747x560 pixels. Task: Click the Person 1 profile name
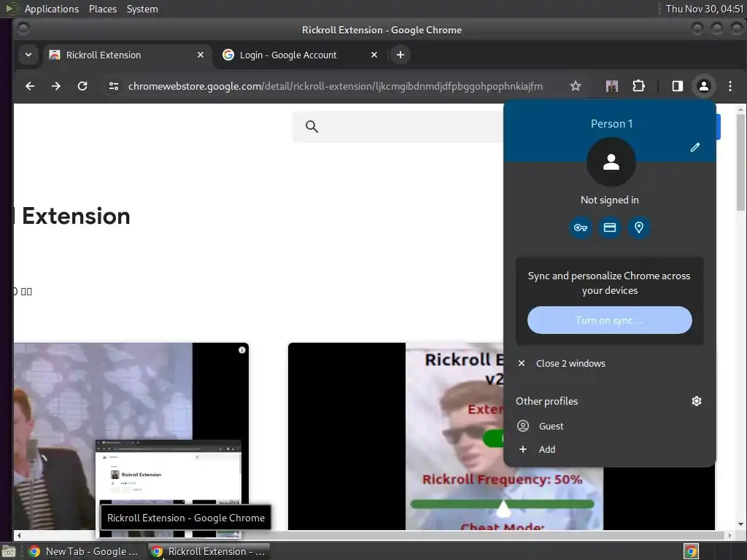click(612, 124)
